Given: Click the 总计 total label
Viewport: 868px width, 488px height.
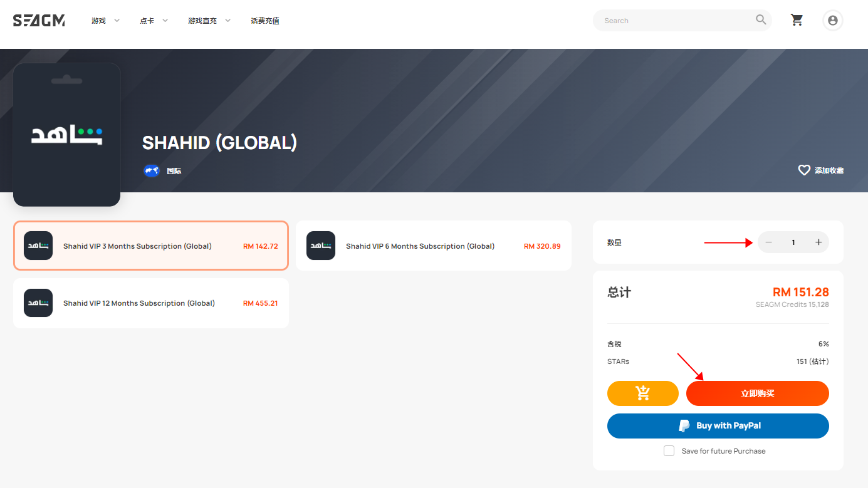Looking at the screenshot, I should click(619, 293).
